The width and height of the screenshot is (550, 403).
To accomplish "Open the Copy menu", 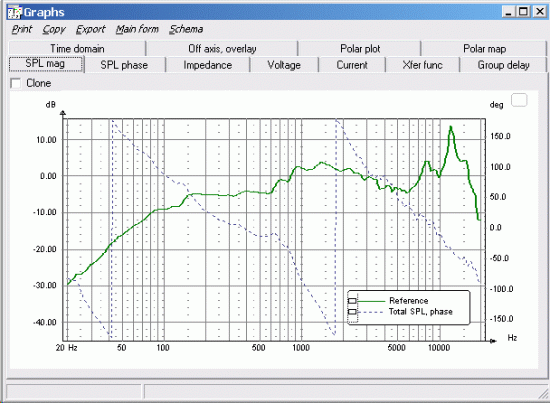I will tap(54, 29).
